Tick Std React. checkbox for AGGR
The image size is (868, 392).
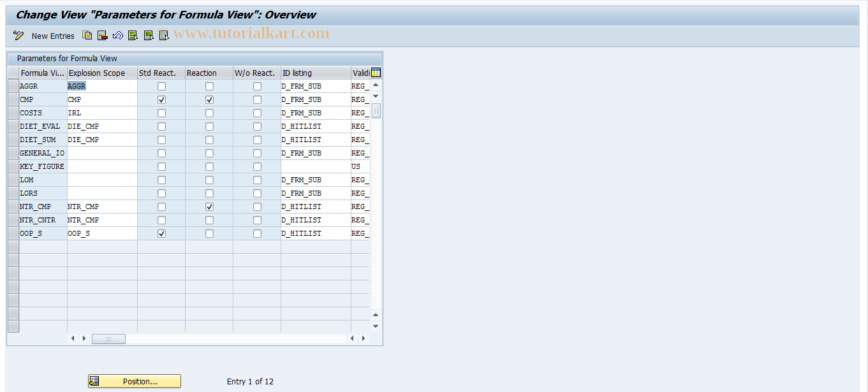(161, 86)
